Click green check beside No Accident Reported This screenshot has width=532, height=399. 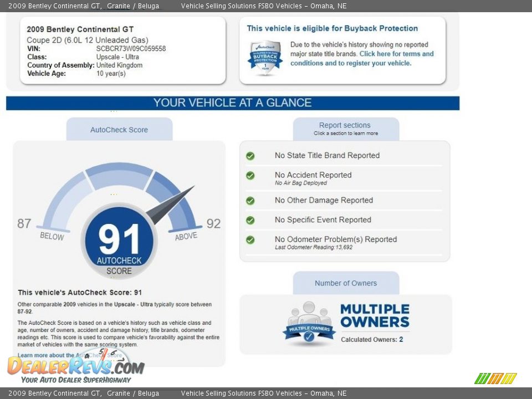pyautogui.click(x=250, y=176)
